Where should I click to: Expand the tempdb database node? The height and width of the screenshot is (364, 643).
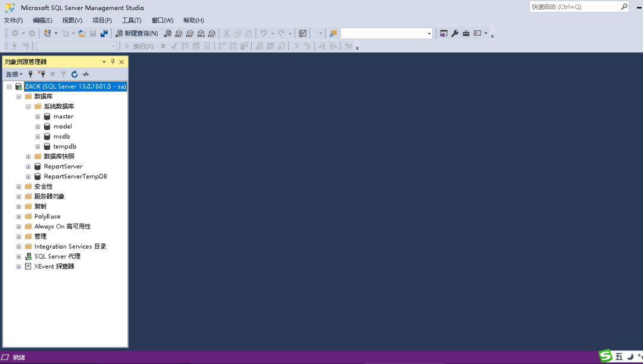[x=38, y=146]
